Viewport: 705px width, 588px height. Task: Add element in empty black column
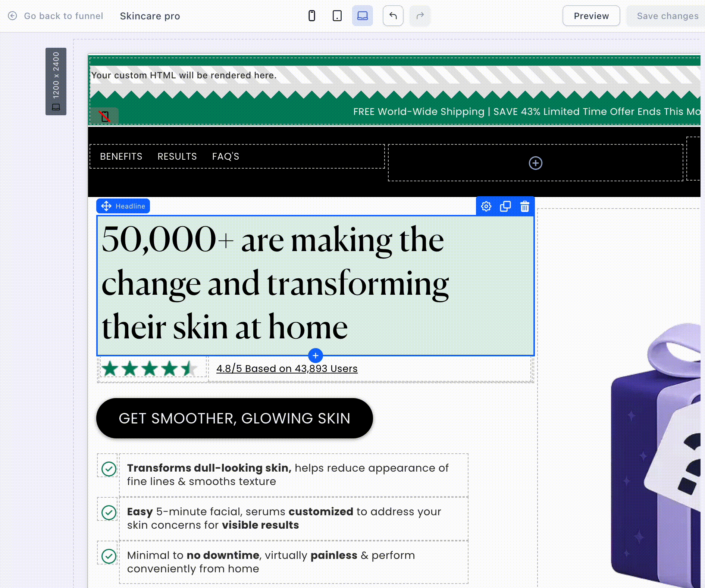[x=535, y=163]
